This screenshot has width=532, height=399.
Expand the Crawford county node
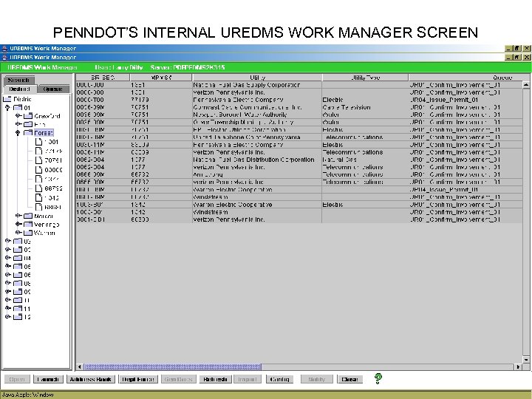point(18,116)
